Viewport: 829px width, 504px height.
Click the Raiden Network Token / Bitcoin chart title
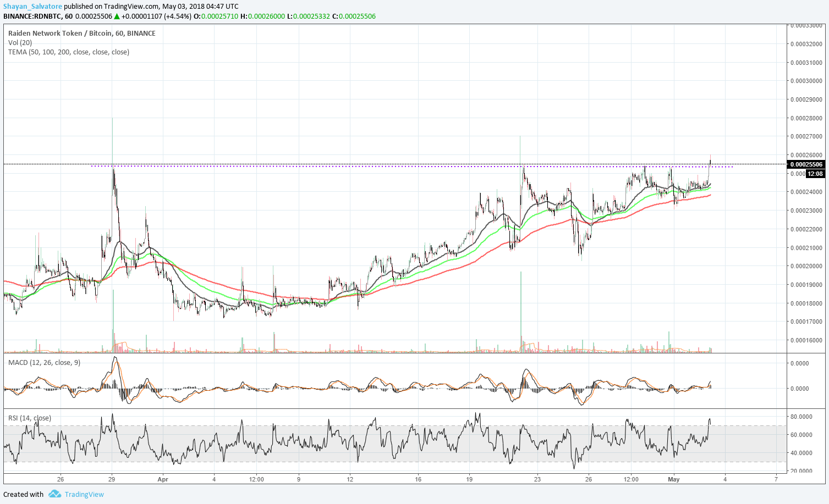[x=82, y=33]
